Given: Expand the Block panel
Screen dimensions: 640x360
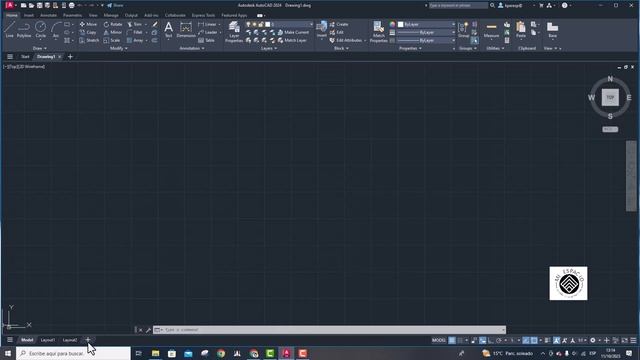Looking at the screenshot, I should (x=341, y=48).
